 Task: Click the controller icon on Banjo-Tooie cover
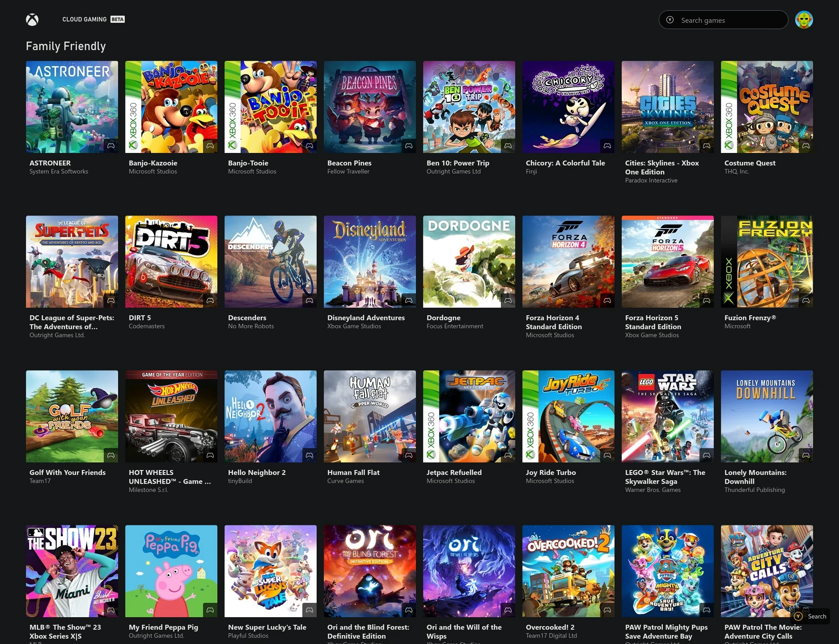point(309,146)
